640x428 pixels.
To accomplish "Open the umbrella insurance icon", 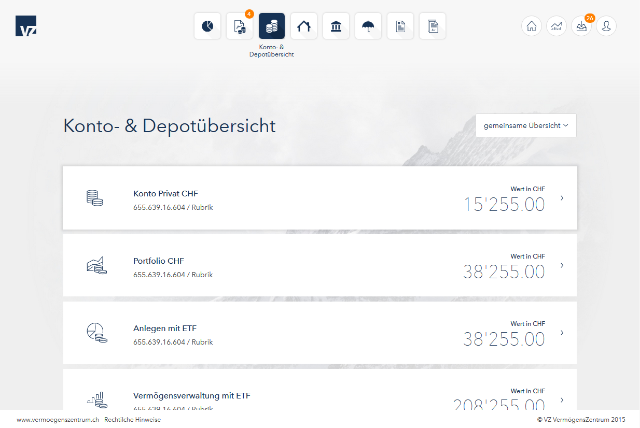I will coord(368,27).
